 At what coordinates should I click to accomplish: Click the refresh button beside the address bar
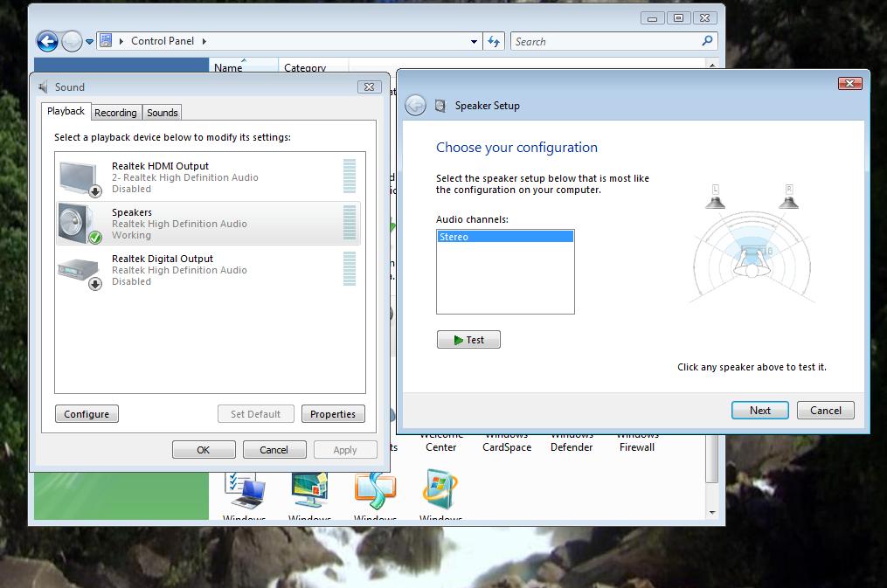point(494,41)
